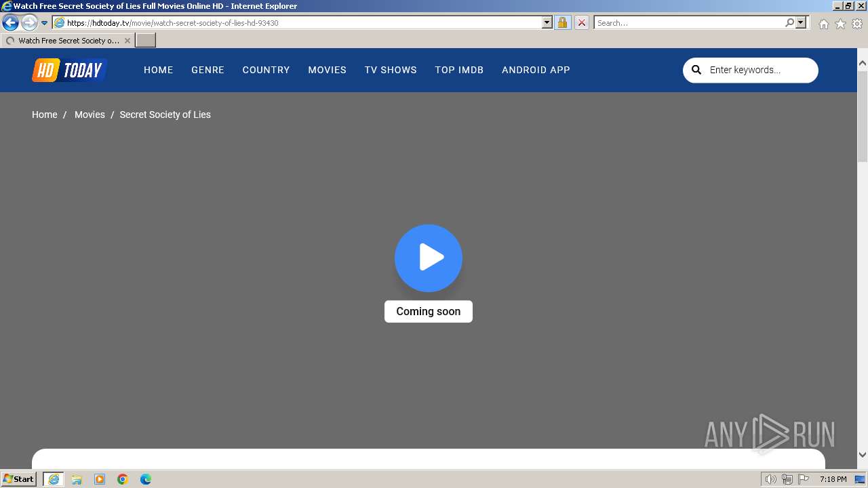Click the Movies breadcrumb link
Screen dimensions: 868x488
pyautogui.click(x=90, y=115)
